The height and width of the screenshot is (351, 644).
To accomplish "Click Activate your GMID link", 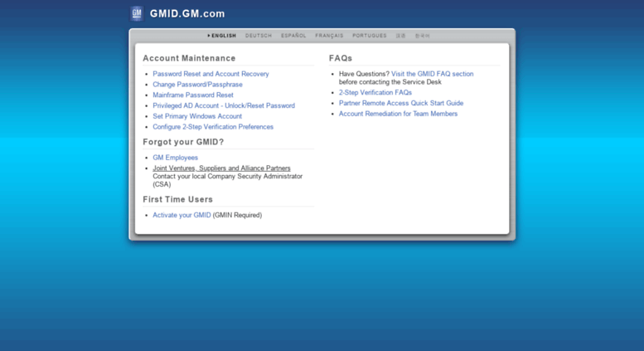I will (182, 215).
